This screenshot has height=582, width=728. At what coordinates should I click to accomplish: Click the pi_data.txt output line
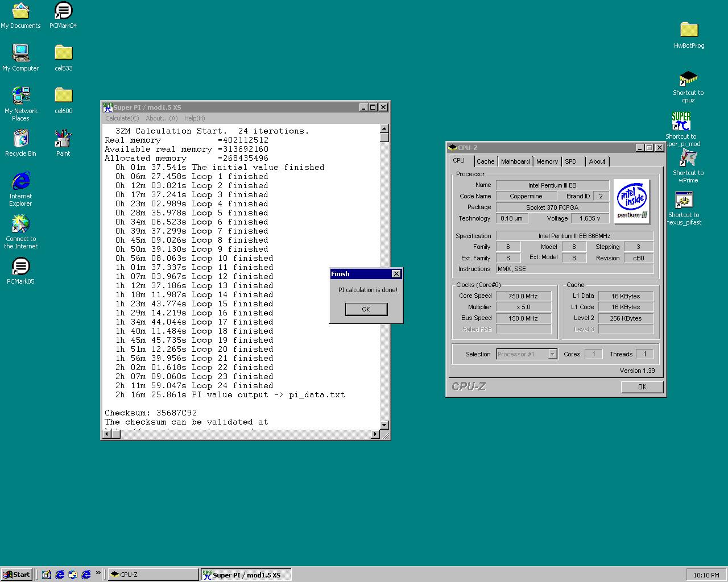pyautogui.click(x=230, y=394)
